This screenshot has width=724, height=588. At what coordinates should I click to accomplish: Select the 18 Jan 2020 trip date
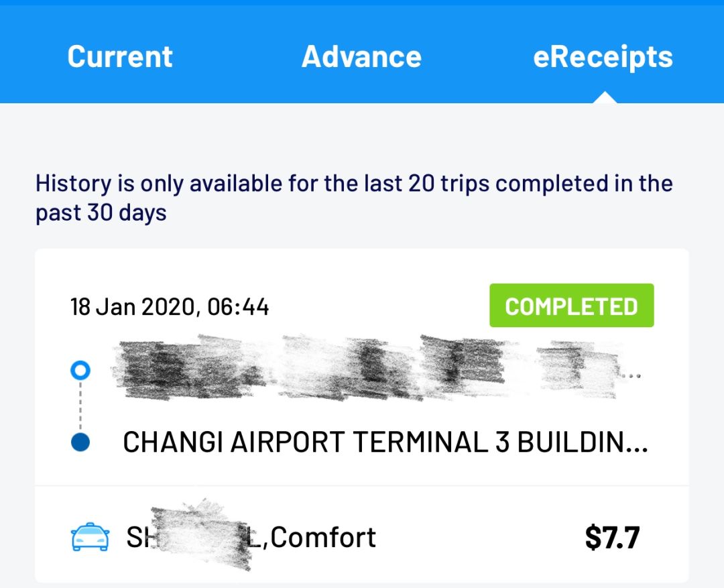tap(133, 307)
